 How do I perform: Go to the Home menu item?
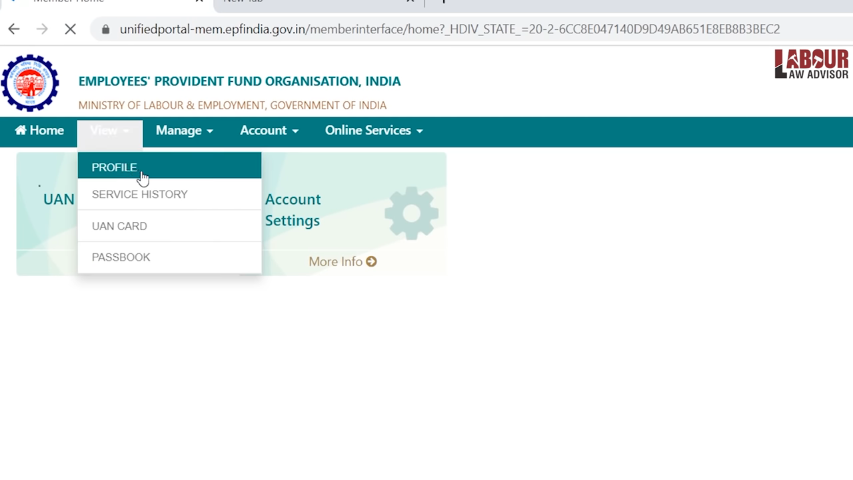[39, 131]
